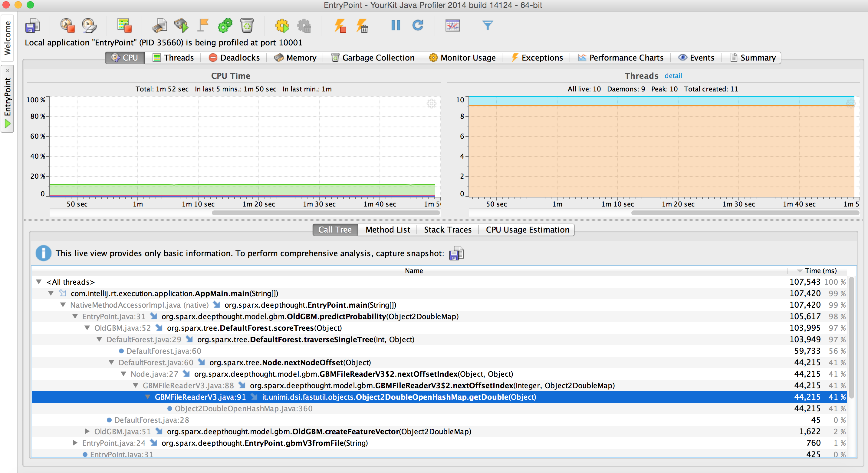Click the orange flag generation icon
Image resolution: width=868 pixels, height=473 pixels.
pos(203,26)
